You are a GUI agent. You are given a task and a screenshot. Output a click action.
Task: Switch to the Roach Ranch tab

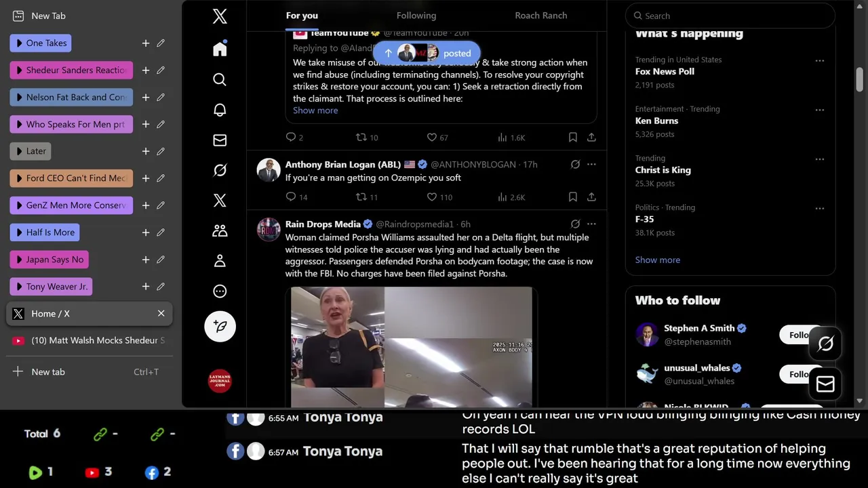(x=541, y=16)
